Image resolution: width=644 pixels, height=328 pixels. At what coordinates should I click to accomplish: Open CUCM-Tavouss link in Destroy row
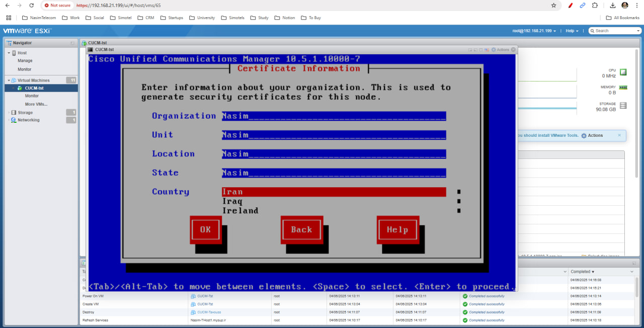click(209, 312)
